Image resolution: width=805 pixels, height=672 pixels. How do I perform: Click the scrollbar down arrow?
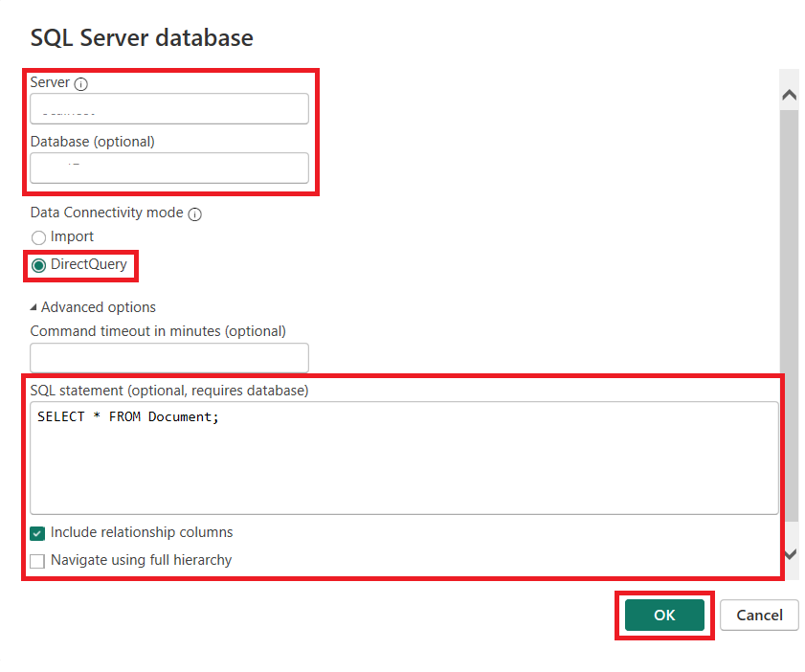(x=790, y=554)
